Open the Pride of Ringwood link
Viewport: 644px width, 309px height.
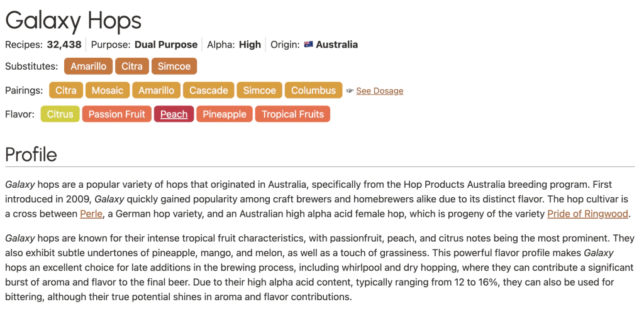point(587,214)
